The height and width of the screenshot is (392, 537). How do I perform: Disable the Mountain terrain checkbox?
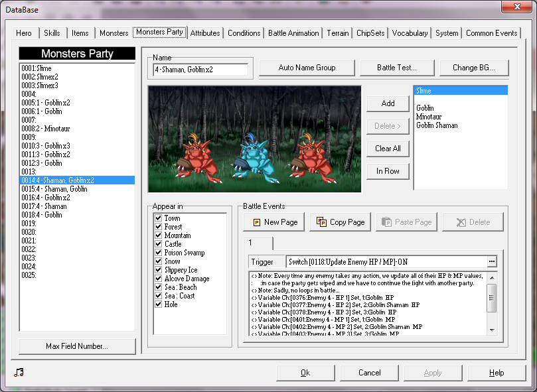pyautogui.click(x=158, y=235)
